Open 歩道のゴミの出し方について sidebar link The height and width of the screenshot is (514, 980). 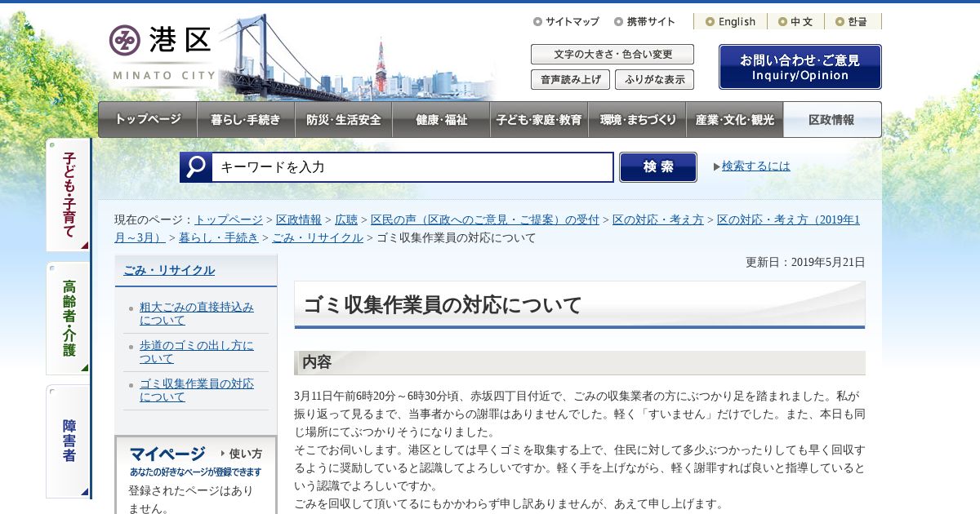197,352
